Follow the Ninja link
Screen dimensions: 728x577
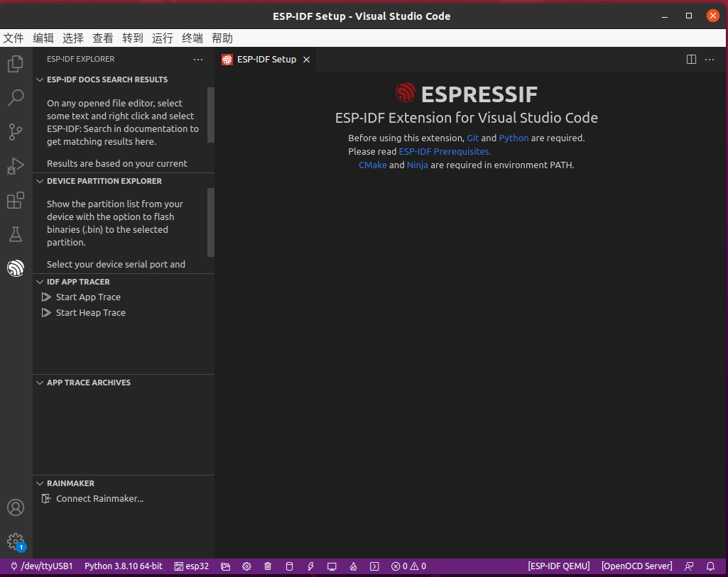pos(418,165)
